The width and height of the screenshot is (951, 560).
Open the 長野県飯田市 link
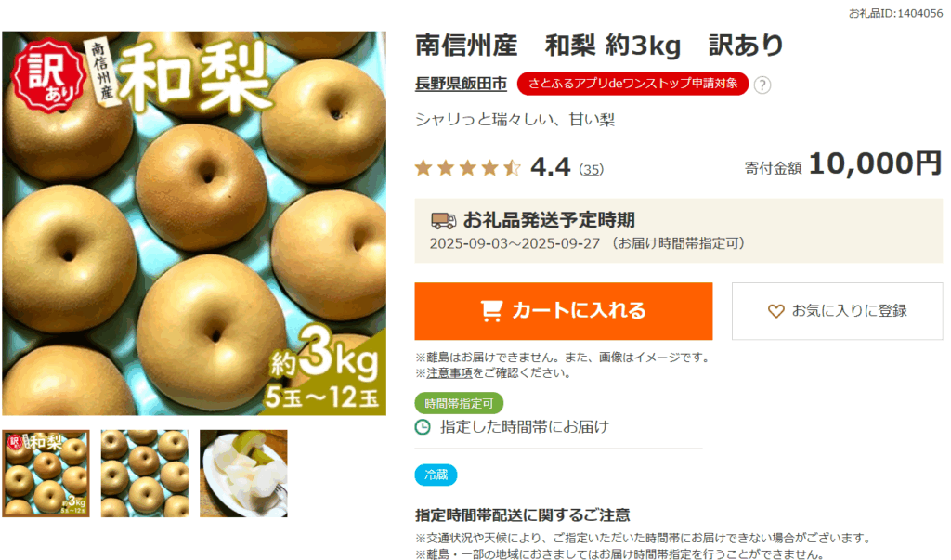pos(461,84)
